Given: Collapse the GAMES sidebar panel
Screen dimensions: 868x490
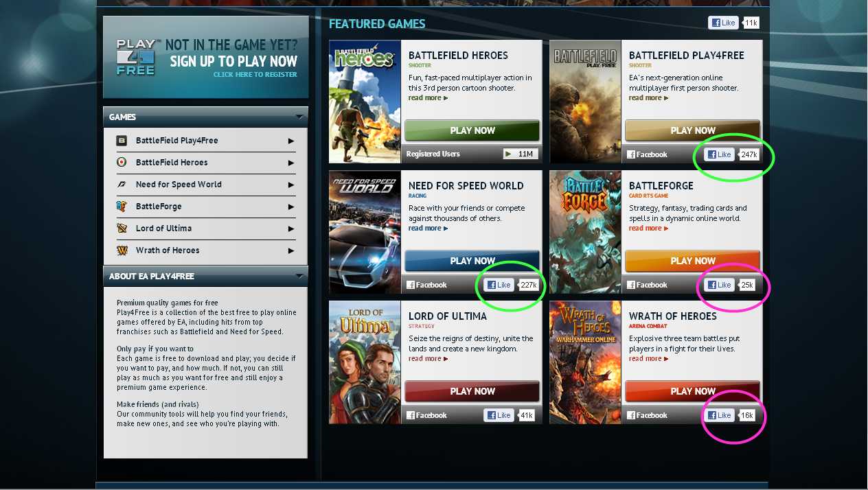Looking at the screenshot, I should tap(299, 117).
